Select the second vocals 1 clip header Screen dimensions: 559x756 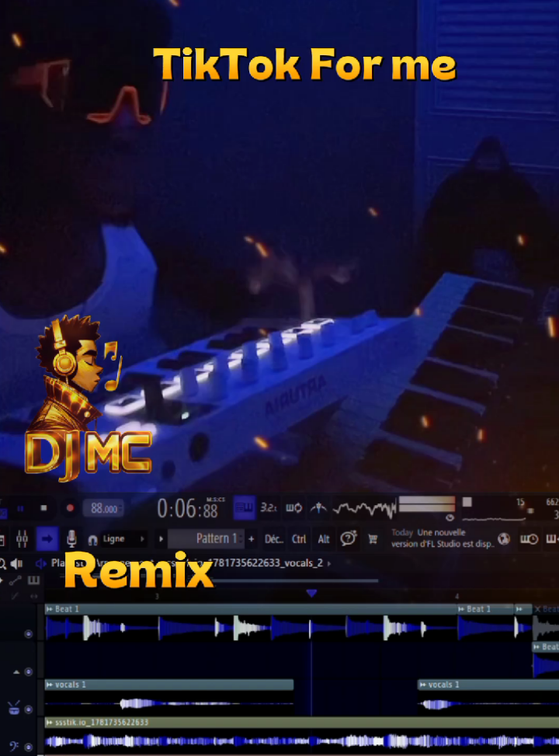pyautogui.click(x=488, y=685)
